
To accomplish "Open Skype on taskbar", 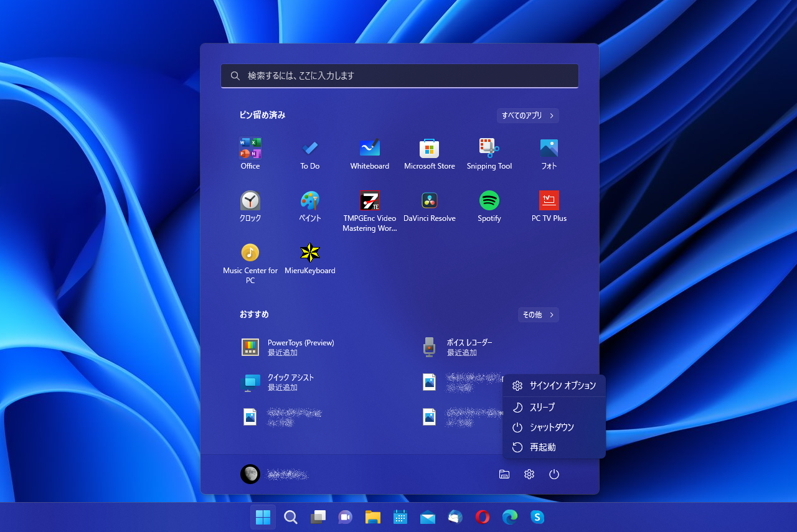I will [537, 517].
